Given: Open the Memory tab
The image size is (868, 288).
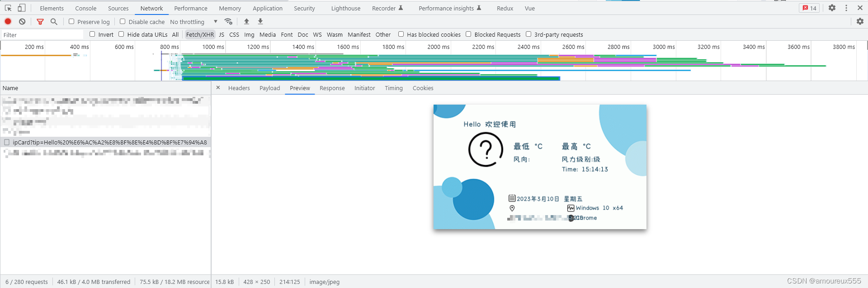Looking at the screenshot, I should [230, 8].
